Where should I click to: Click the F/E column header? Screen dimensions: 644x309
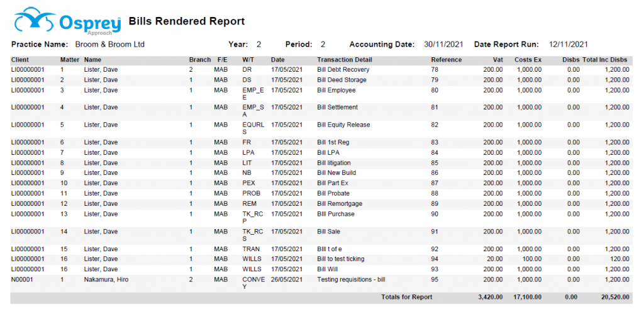[223, 60]
